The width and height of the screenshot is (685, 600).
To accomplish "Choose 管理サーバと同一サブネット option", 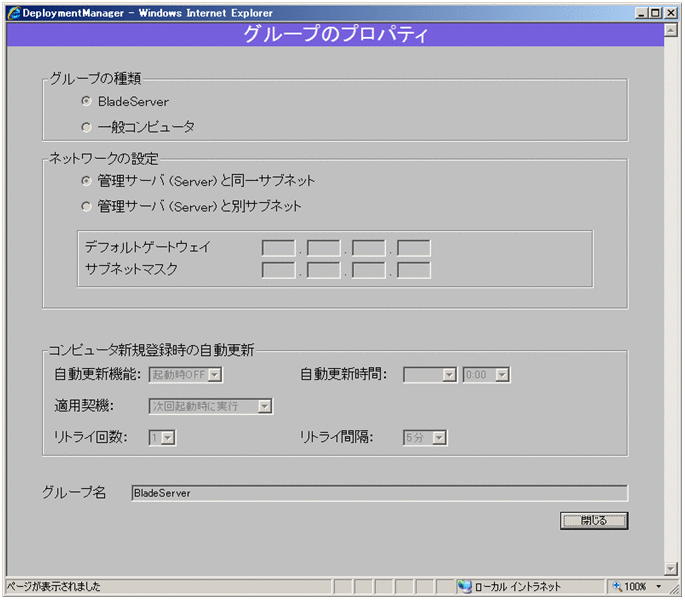I will click(86, 181).
